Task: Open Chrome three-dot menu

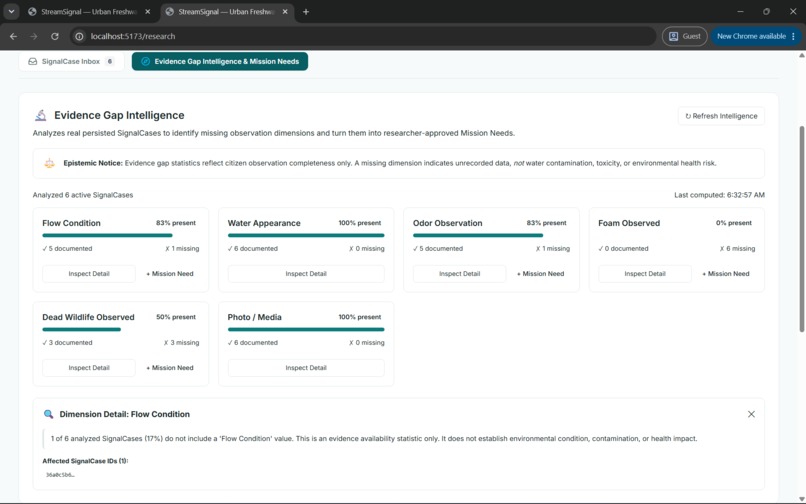Action: [x=794, y=37]
